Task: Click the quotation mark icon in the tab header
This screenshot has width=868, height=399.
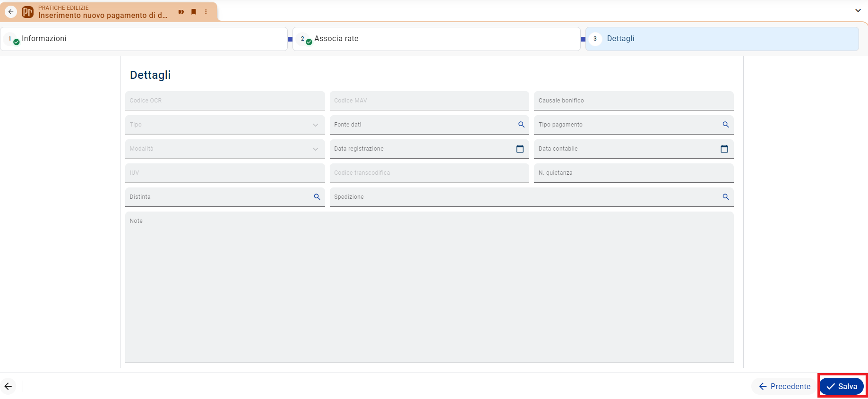Action: (x=181, y=12)
